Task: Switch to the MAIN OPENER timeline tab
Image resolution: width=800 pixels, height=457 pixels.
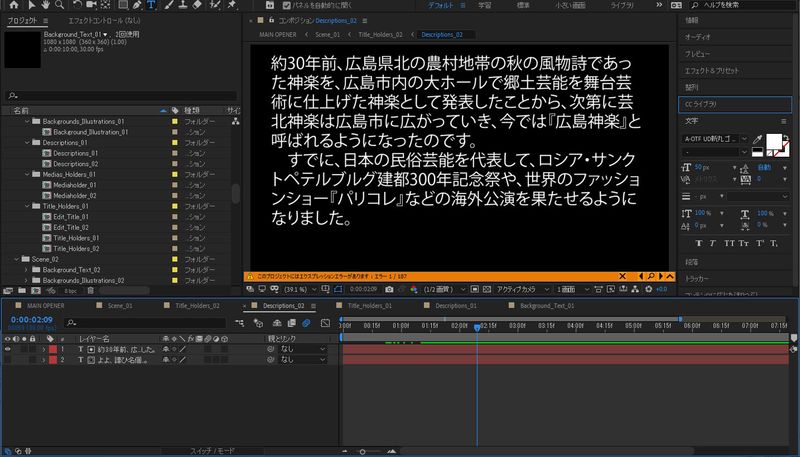Action: pyautogui.click(x=47, y=305)
